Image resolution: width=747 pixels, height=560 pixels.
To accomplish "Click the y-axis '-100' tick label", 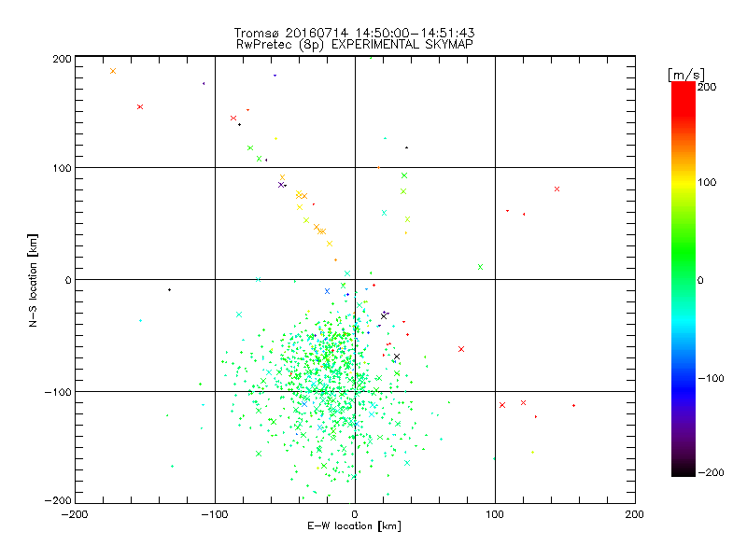I will [x=58, y=392].
